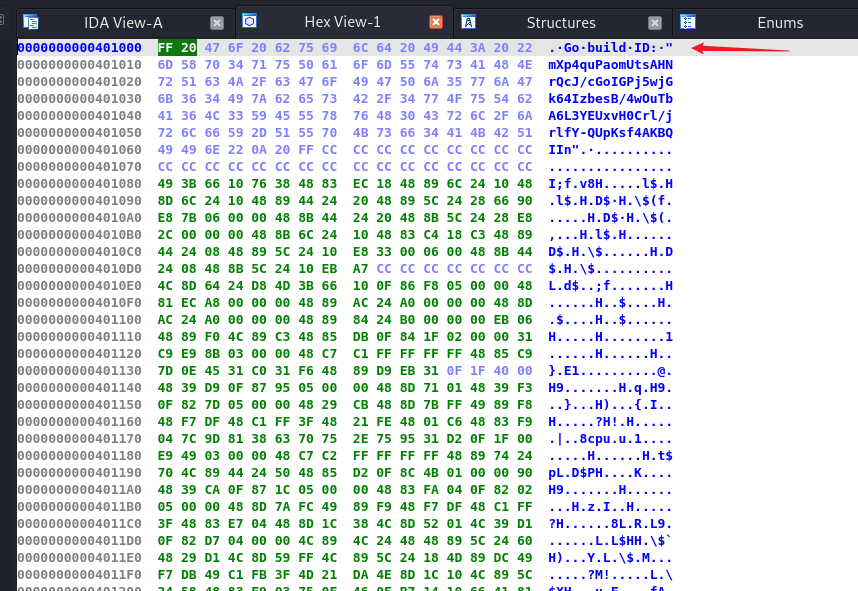Screen dimensions: 858x591
Task: Open the Enums tab
Action: 780,22
